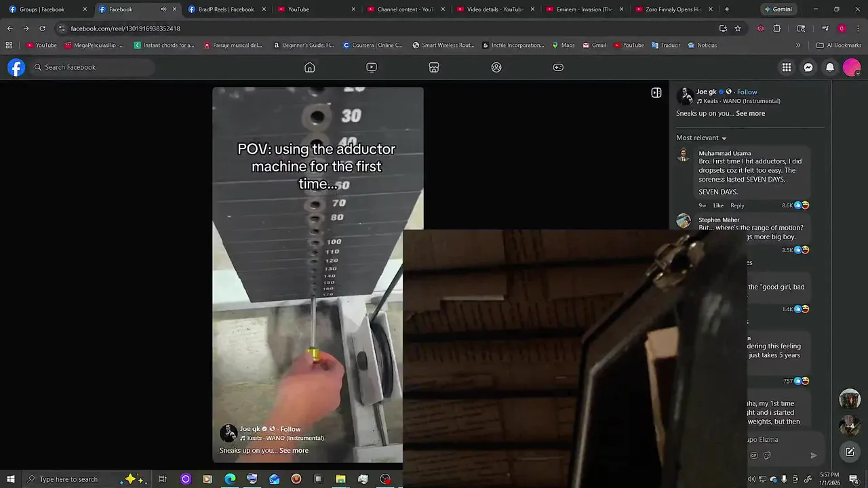The width and height of the screenshot is (868, 488).
Task: View reactions on 3.5K comment
Action: tap(795, 250)
